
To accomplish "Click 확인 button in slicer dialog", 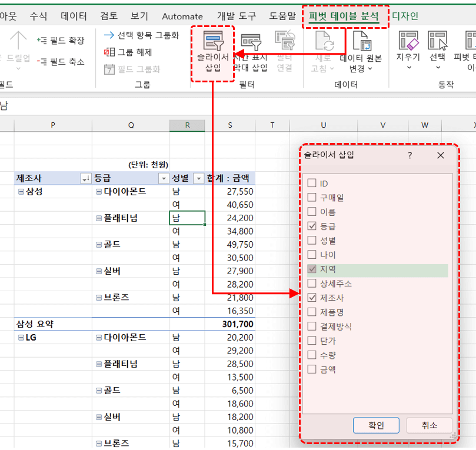I will (376, 425).
